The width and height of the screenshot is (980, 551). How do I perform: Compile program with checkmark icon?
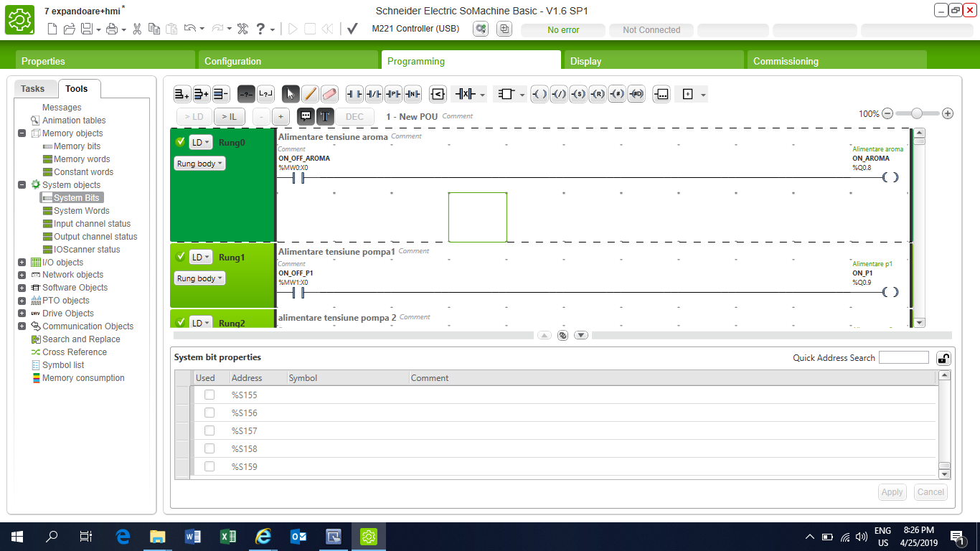coord(352,29)
